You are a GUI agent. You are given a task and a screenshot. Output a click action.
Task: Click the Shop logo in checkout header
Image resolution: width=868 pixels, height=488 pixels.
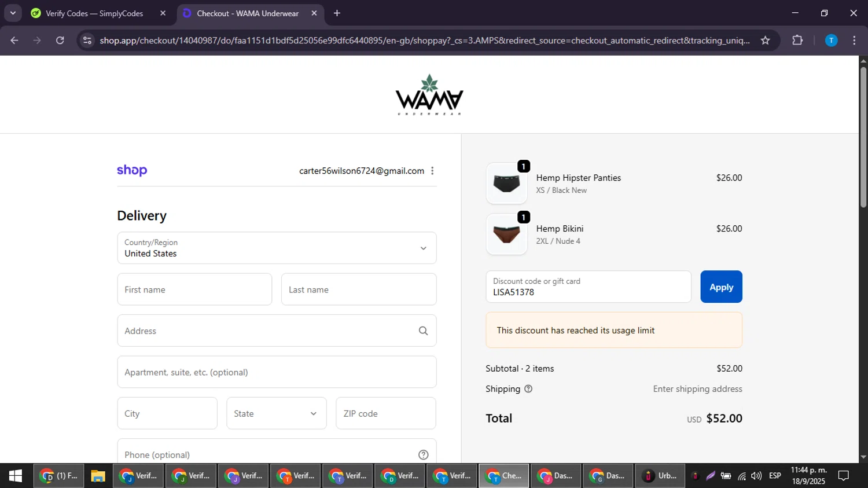(132, 170)
